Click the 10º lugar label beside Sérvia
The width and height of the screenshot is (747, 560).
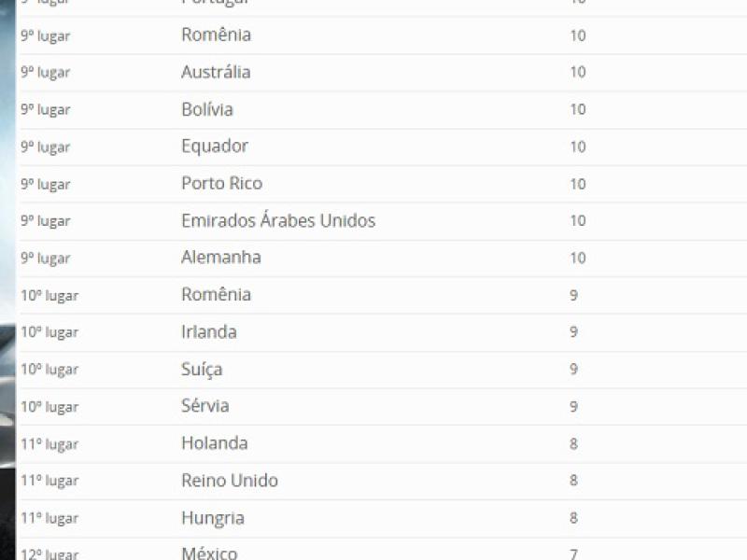coord(49,407)
